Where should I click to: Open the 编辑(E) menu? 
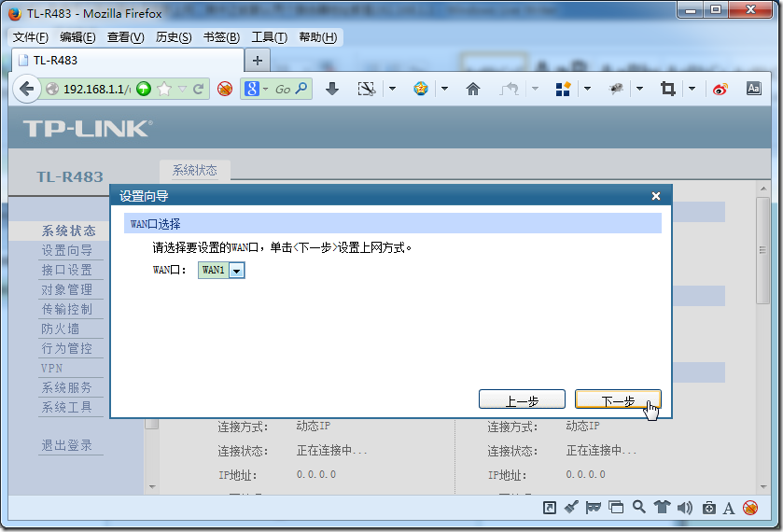[x=77, y=37]
